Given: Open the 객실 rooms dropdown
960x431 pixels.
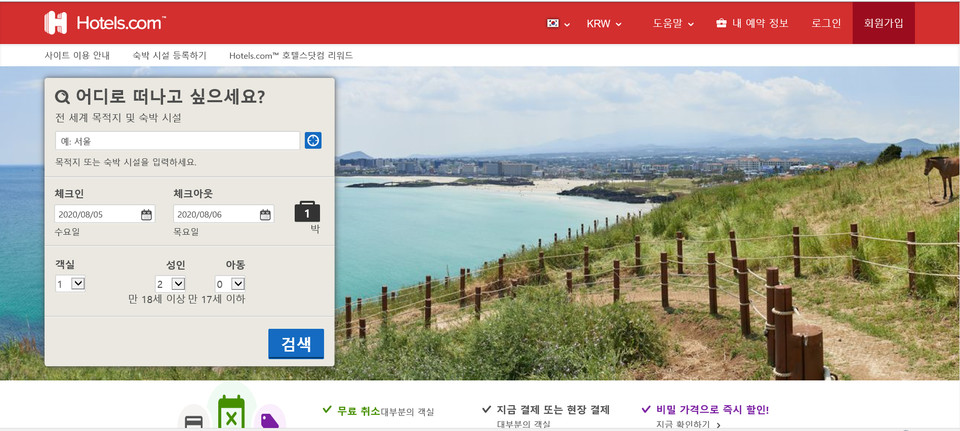Looking at the screenshot, I should [70, 284].
